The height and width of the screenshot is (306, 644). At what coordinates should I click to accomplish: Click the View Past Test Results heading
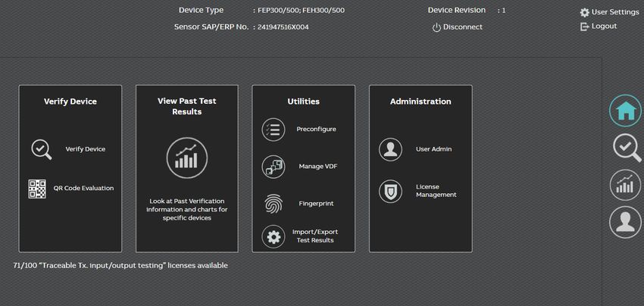pyautogui.click(x=187, y=106)
